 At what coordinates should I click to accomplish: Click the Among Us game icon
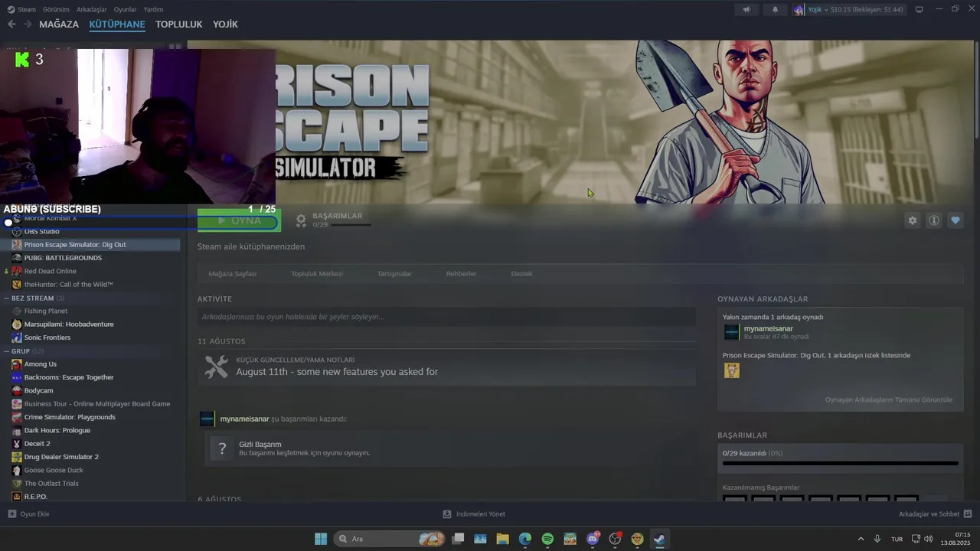[17, 364]
